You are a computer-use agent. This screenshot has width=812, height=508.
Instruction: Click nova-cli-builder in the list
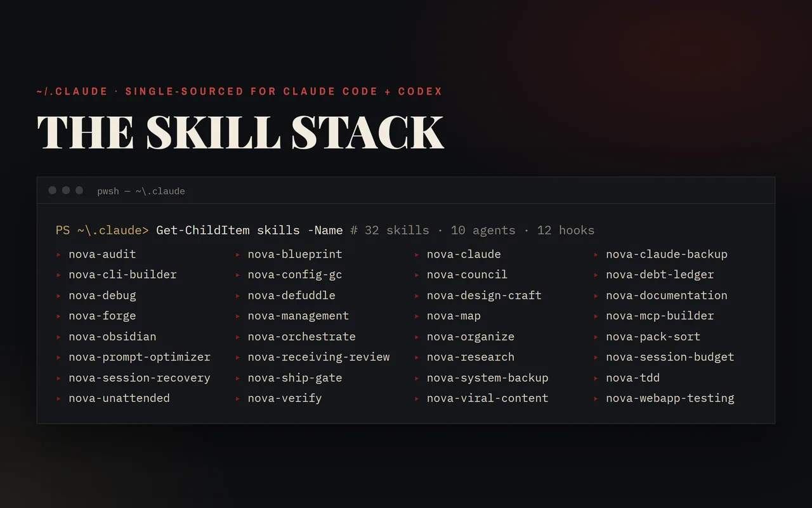[x=122, y=274]
